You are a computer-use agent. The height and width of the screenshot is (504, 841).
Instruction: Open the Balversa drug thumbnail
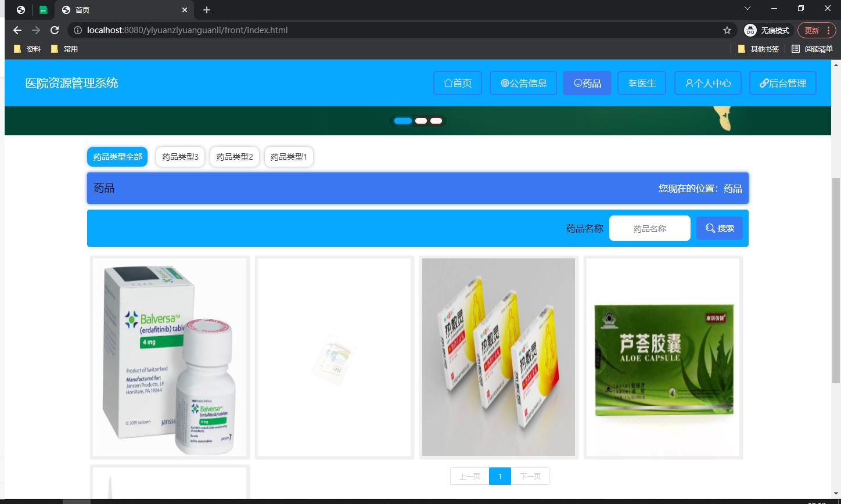click(x=170, y=358)
